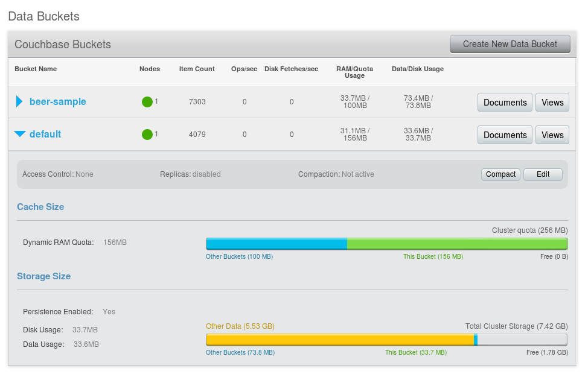Click the Free (1.78 GB) label

(547, 353)
